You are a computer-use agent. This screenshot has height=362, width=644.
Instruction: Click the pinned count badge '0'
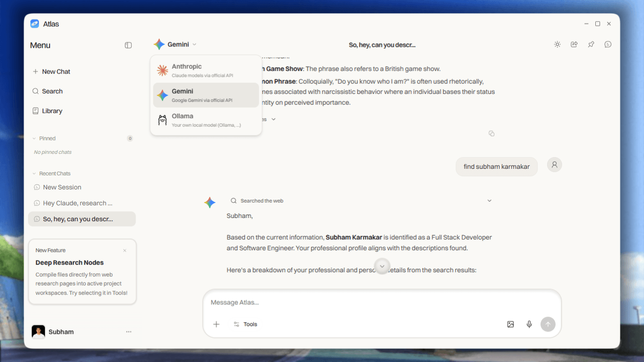point(130,138)
